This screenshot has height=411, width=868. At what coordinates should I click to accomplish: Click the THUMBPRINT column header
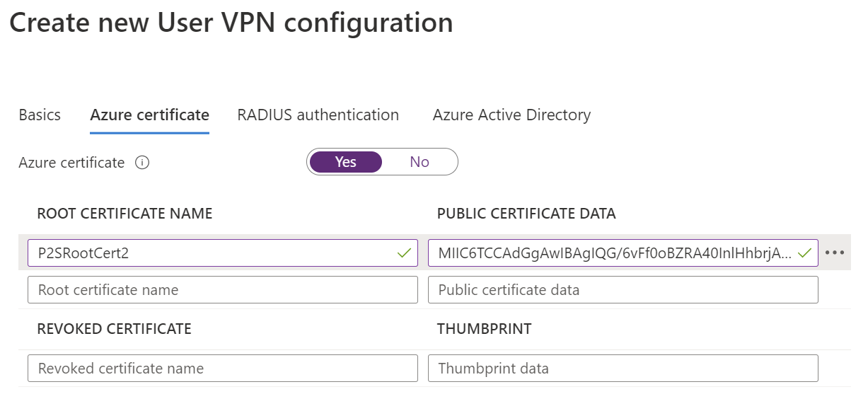pos(484,329)
